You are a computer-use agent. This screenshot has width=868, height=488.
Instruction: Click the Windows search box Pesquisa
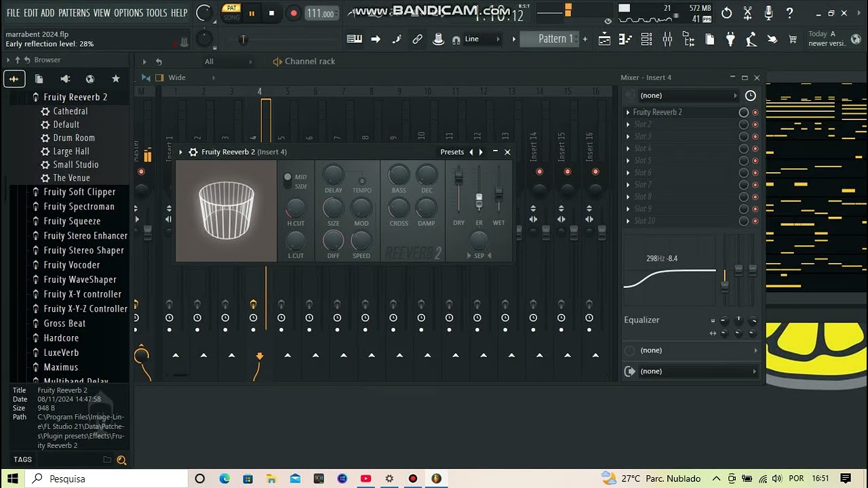point(106,479)
